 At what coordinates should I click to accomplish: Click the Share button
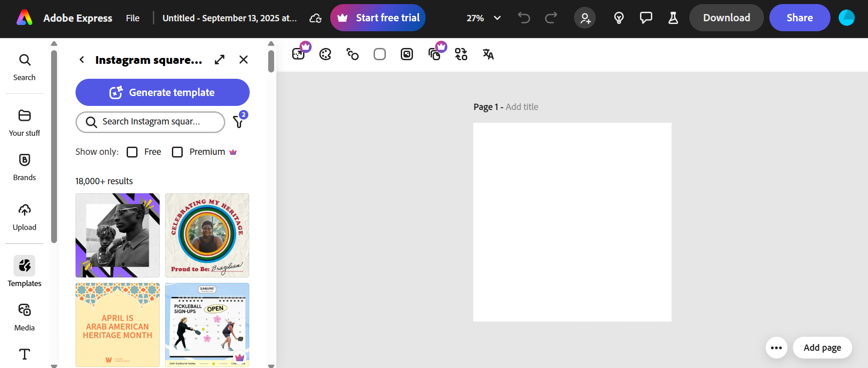800,18
